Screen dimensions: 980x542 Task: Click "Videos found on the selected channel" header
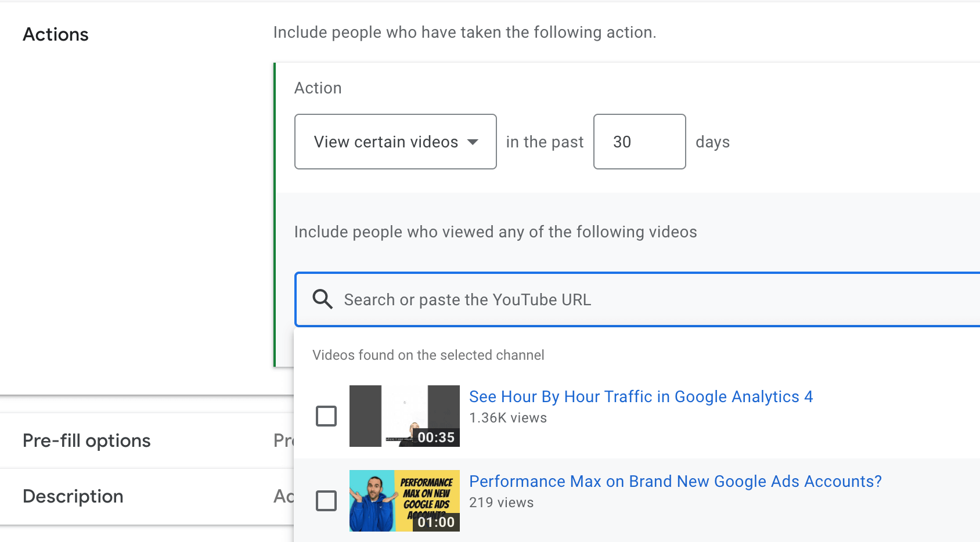(428, 355)
